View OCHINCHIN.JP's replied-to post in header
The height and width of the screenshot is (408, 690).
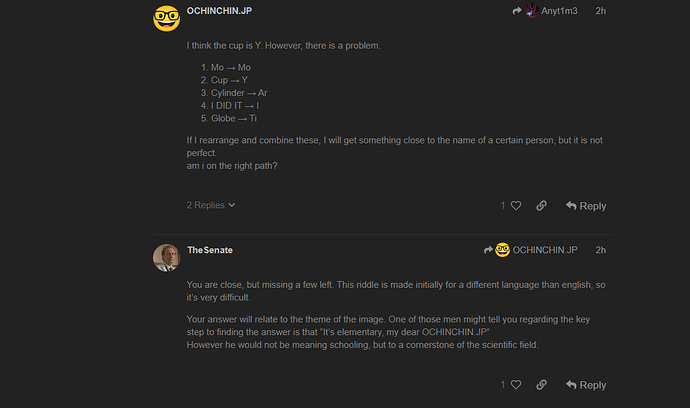click(545, 250)
